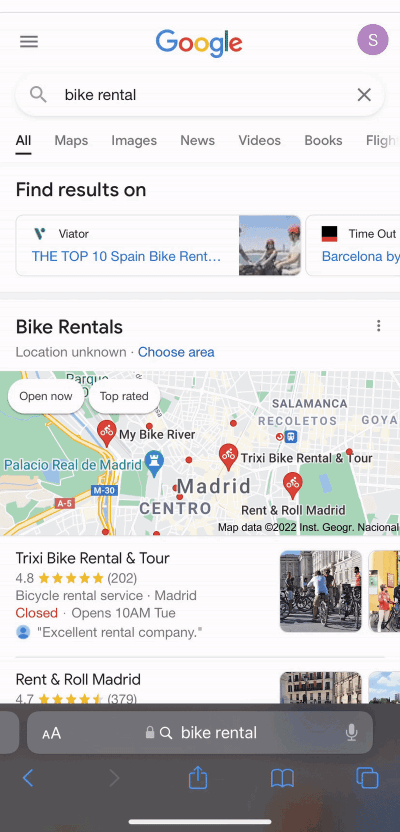Toggle the Top rated filter chip
The height and width of the screenshot is (832, 400).
tap(124, 396)
